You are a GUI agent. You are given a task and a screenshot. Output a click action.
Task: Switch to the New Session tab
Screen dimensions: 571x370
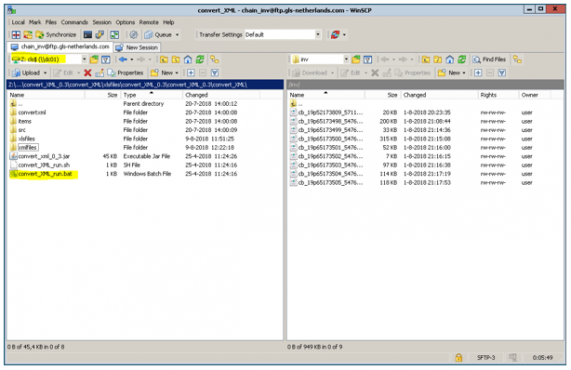coord(137,47)
